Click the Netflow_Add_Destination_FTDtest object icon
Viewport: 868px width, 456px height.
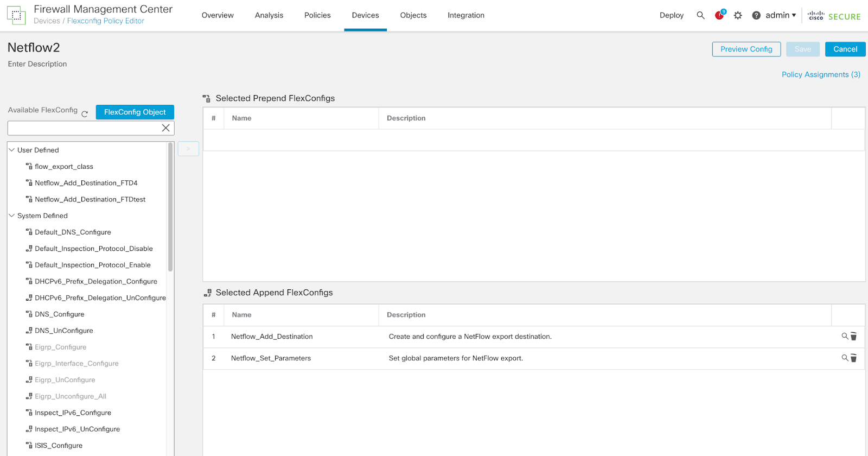point(29,199)
